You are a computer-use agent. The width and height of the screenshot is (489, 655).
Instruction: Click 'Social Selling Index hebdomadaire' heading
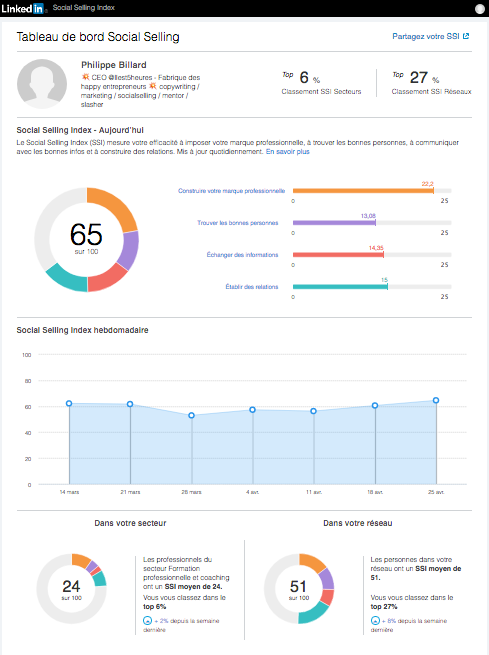pos(82,330)
